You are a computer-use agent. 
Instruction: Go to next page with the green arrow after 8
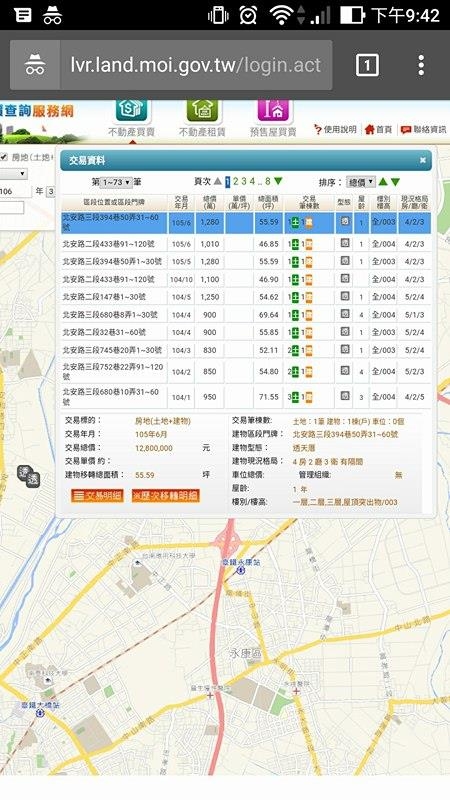click(x=278, y=181)
